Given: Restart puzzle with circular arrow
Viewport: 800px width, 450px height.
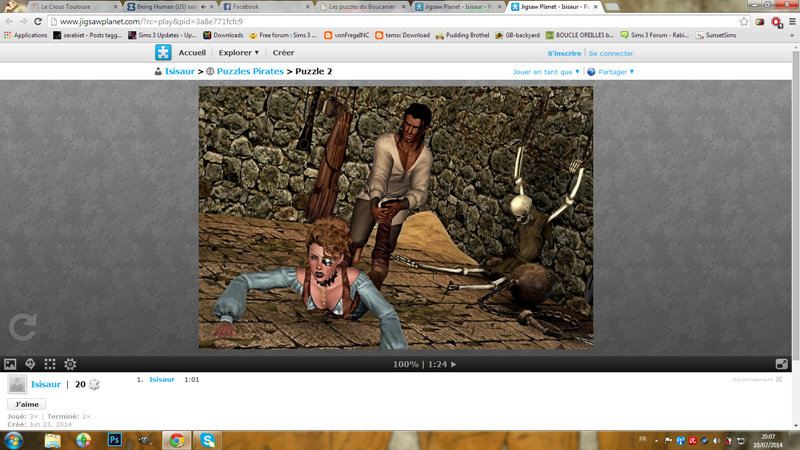Looking at the screenshot, I should [22, 327].
